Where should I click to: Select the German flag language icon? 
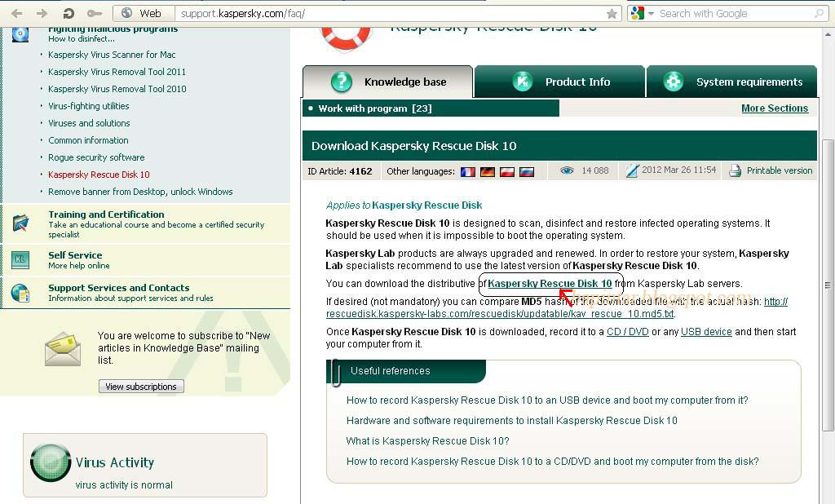[488, 171]
